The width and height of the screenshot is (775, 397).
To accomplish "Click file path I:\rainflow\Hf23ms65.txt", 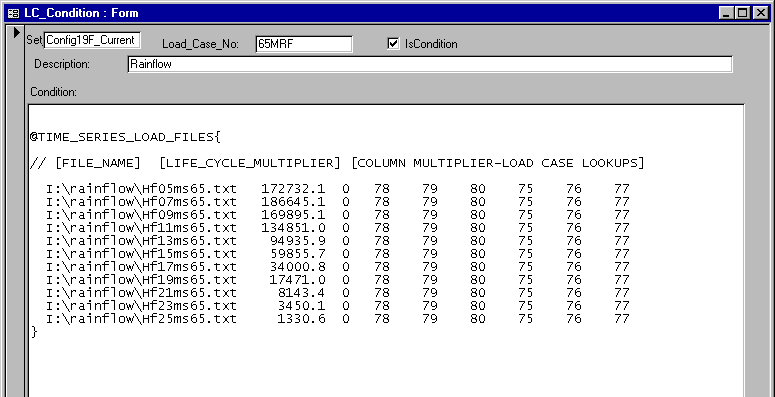I will [x=141, y=306].
